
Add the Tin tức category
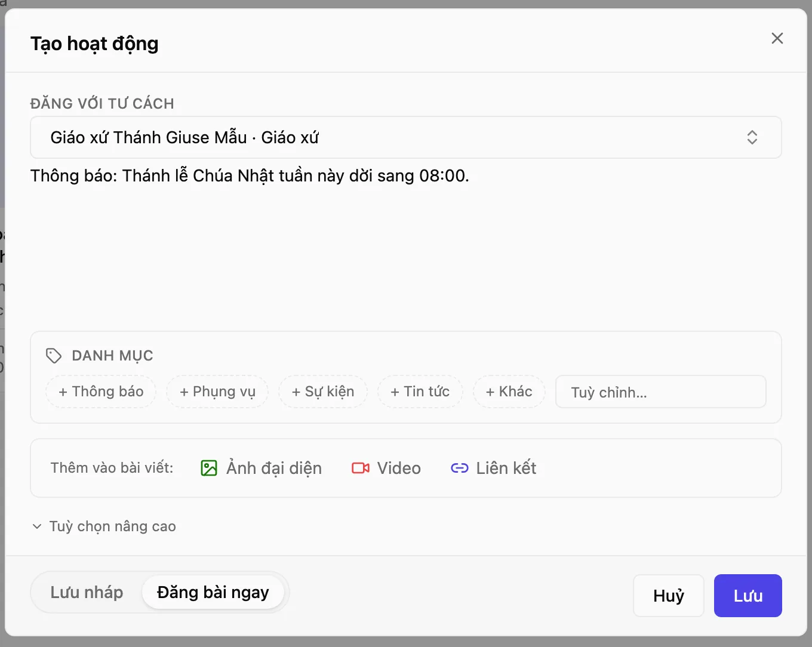(x=420, y=392)
